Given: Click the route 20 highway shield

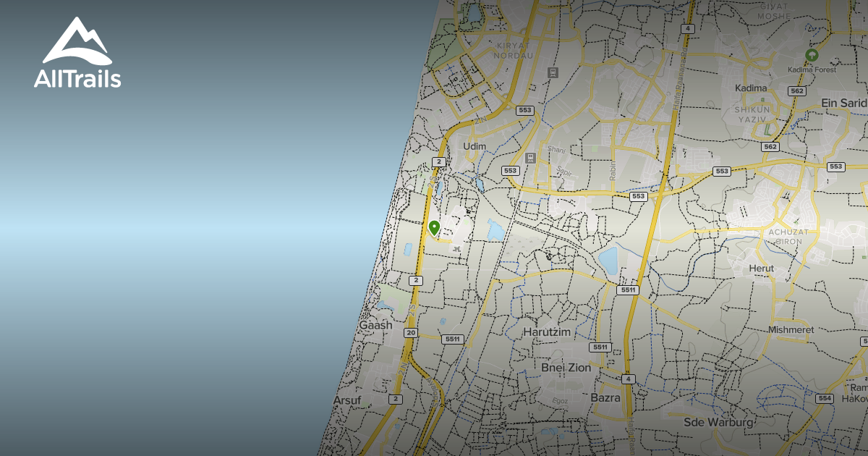Looking at the screenshot, I should 411,333.
